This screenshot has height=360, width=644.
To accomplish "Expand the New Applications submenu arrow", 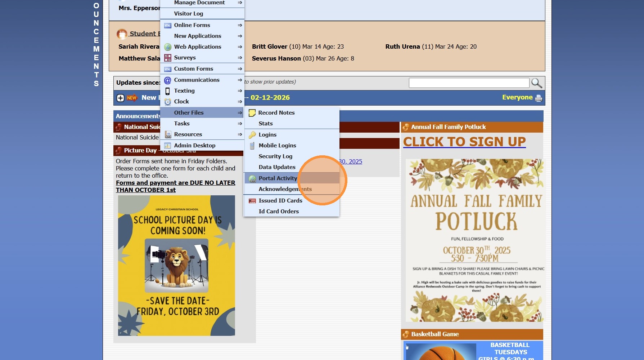I will 240,36.
